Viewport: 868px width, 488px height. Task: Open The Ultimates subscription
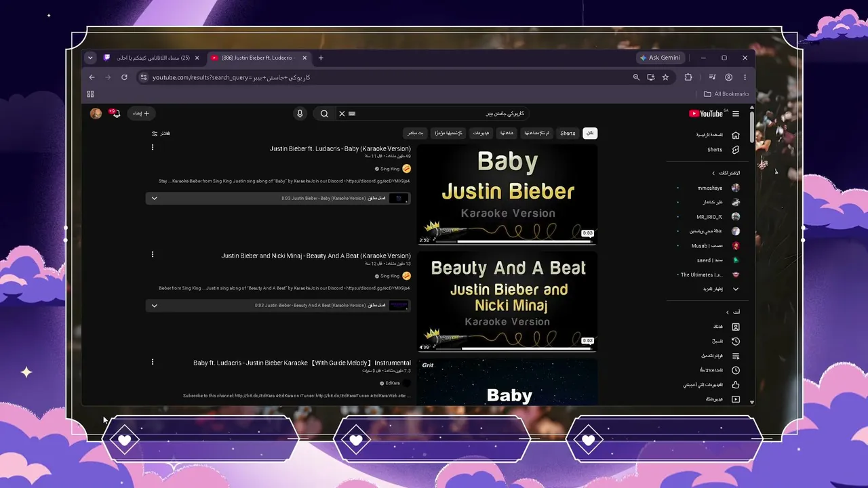709,275
